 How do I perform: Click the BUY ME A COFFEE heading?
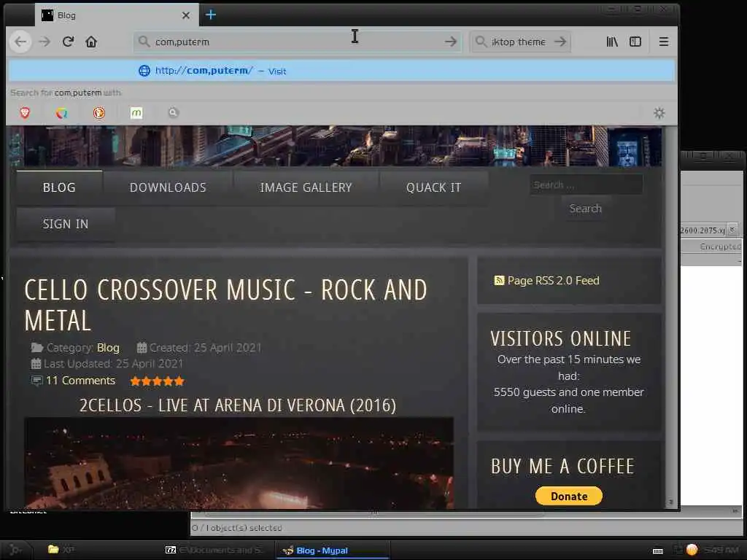[x=562, y=466]
